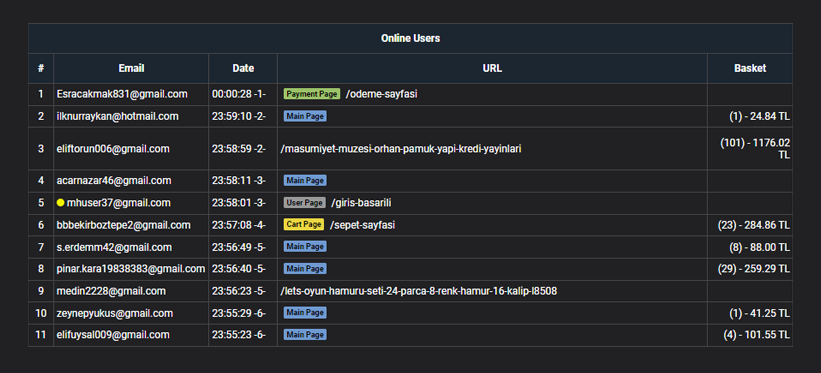Screen dimensions: 821x373
Task: Click the yellow status dot beside mhuser37
Action: pos(61,203)
